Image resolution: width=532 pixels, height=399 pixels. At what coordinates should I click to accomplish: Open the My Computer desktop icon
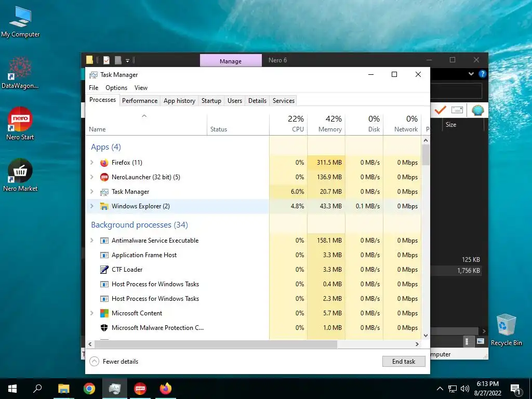(x=20, y=22)
